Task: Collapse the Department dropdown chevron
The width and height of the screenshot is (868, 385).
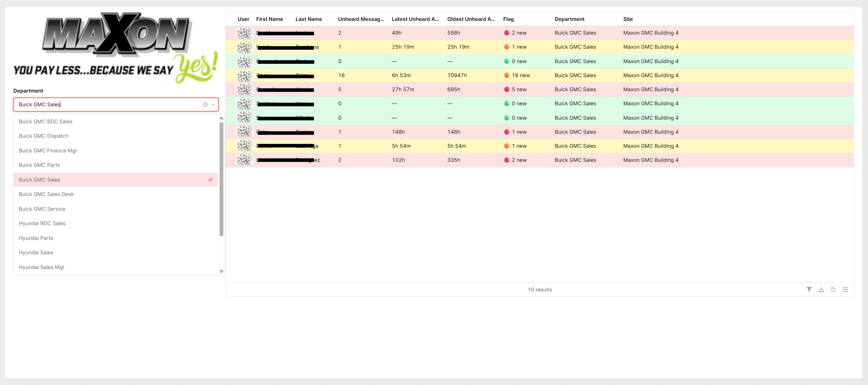Action: (x=213, y=105)
